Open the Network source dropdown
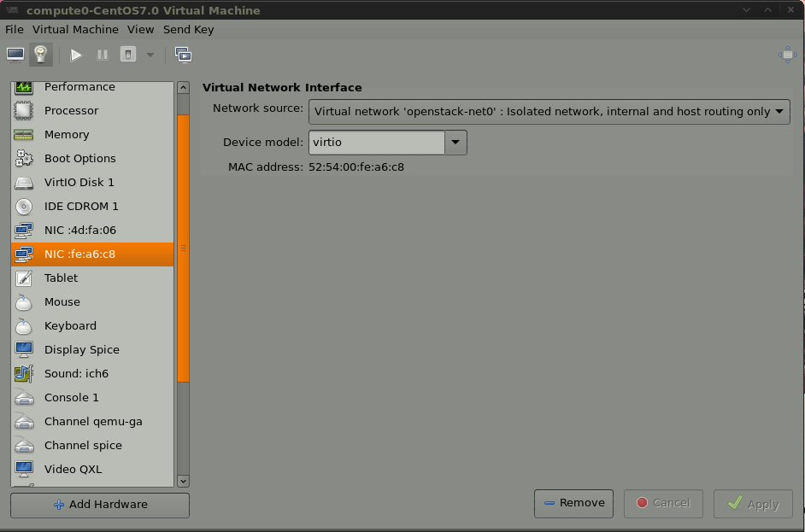This screenshot has width=805, height=532. [x=549, y=112]
